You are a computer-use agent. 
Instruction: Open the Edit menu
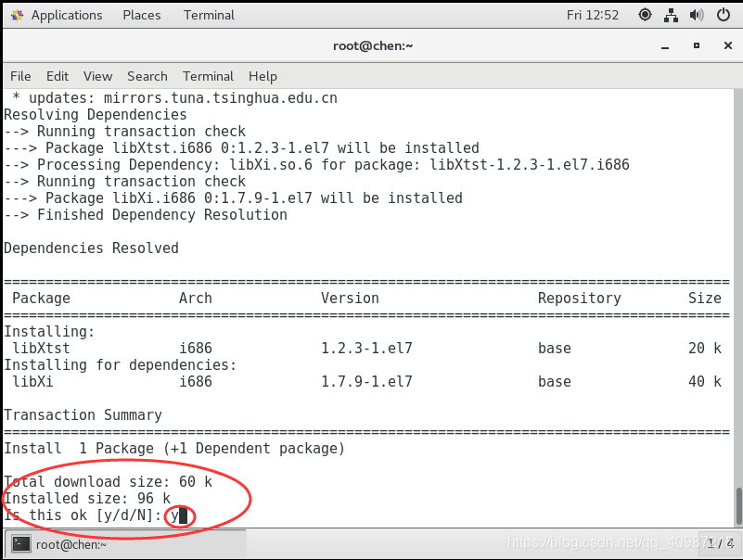coord(58,76)
